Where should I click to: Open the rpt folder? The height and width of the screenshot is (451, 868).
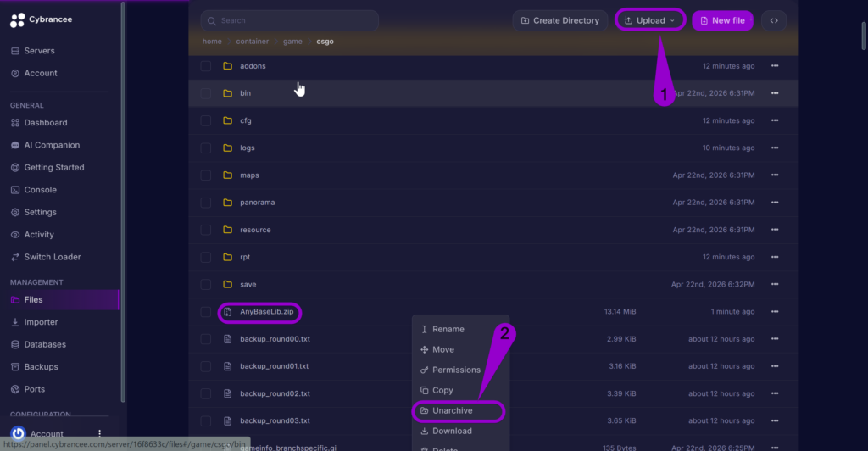[x=245, y=258]
